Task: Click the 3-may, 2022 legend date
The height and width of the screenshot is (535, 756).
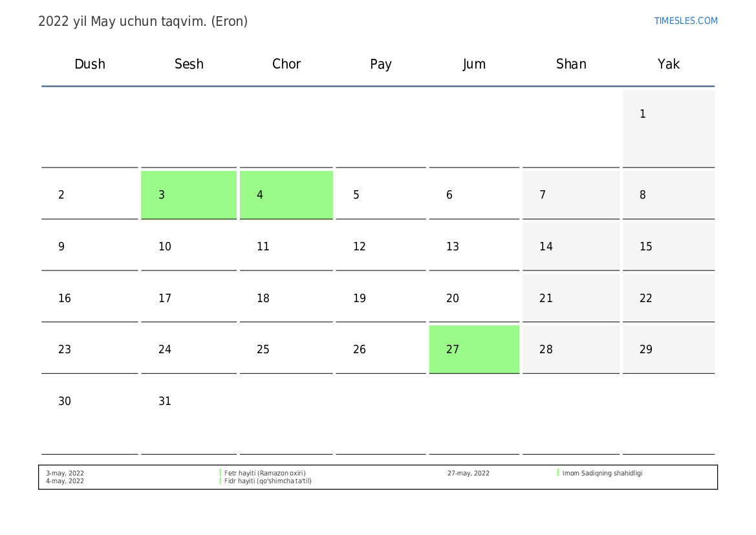Action: pos(65,473)
